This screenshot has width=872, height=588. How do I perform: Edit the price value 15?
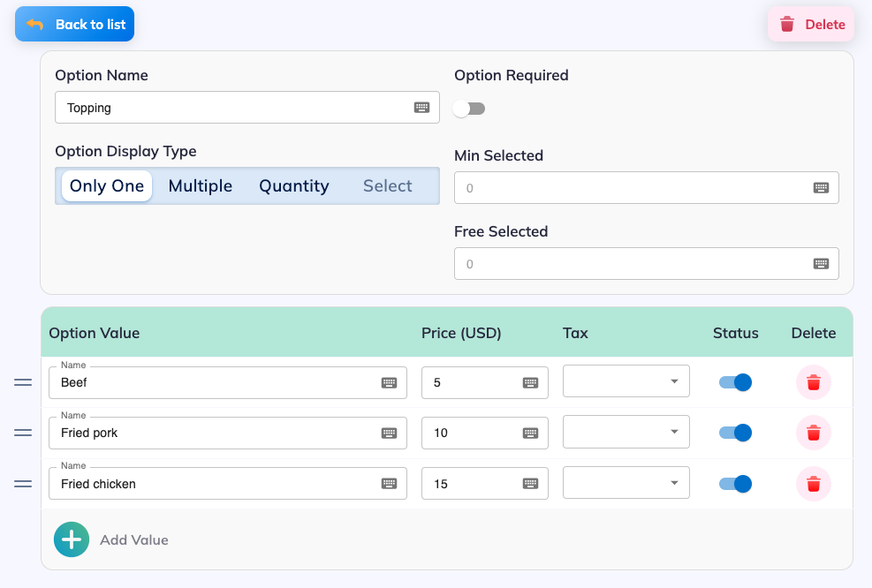[x=484, y=484]
